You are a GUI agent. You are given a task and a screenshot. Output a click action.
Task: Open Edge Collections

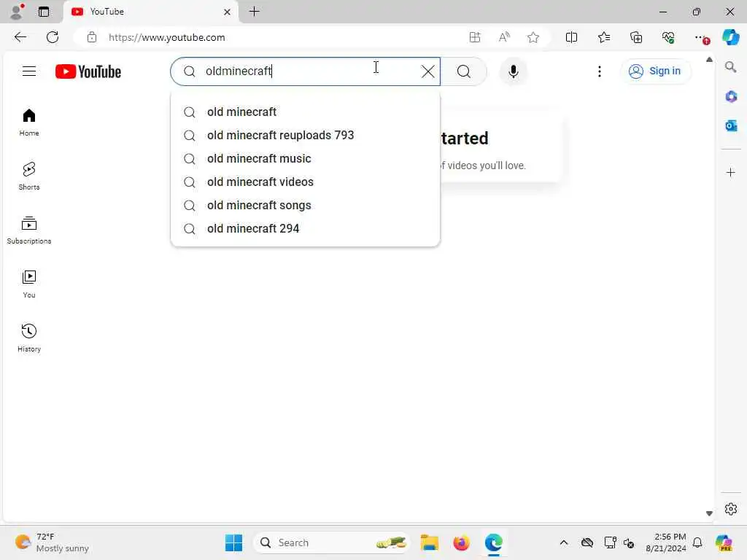tap(636, 38)
